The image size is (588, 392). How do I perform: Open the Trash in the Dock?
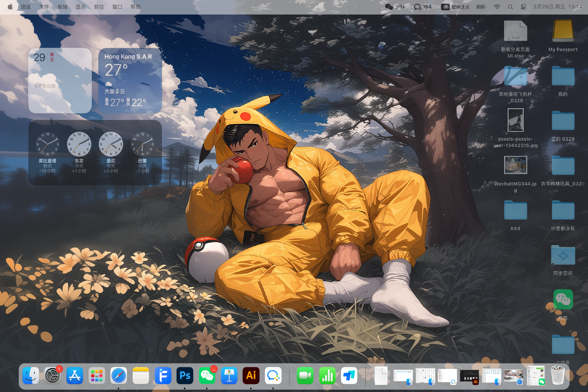point(558,376)
